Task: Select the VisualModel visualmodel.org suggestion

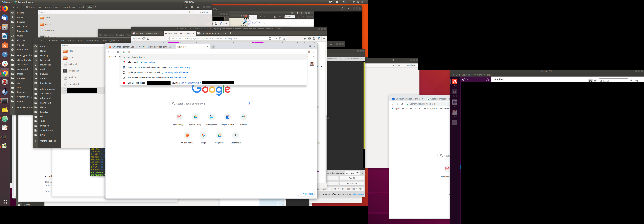Action: click(141, 62)
